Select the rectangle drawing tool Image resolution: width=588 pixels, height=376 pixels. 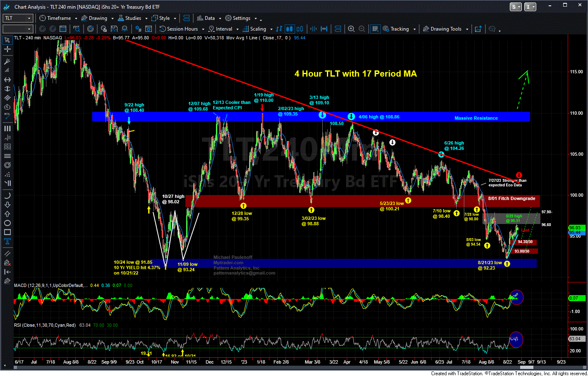(7, 232)
